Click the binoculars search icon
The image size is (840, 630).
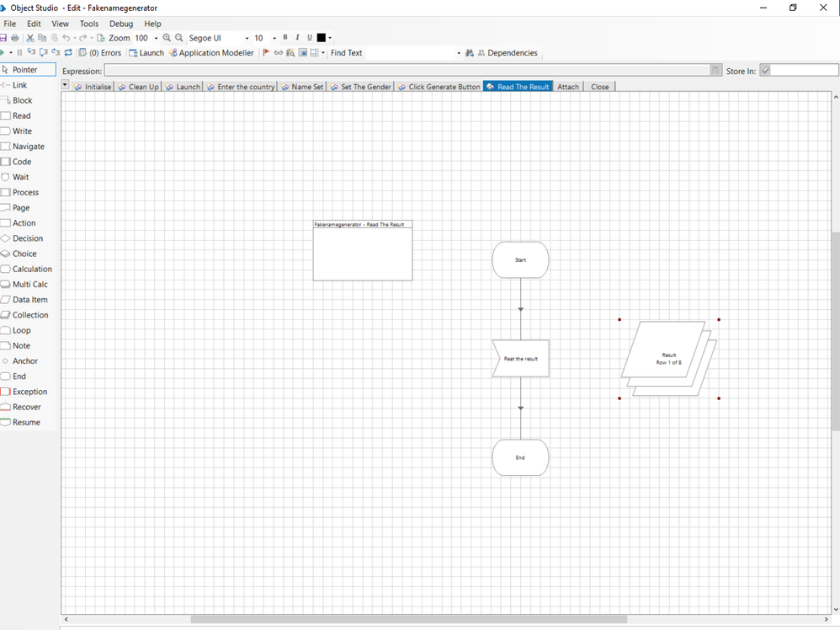click(470, 52)
